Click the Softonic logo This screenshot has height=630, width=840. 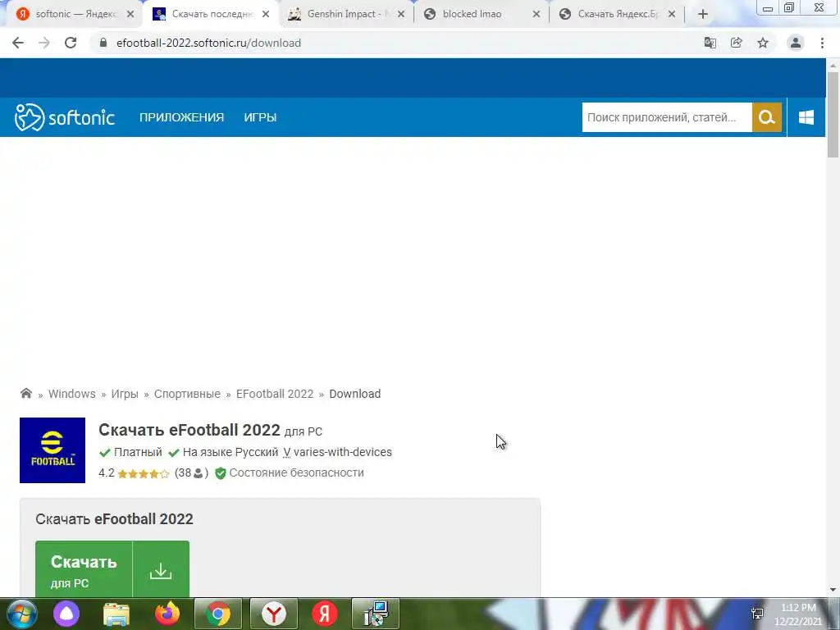pyautogui.click(x=64, y=117)
